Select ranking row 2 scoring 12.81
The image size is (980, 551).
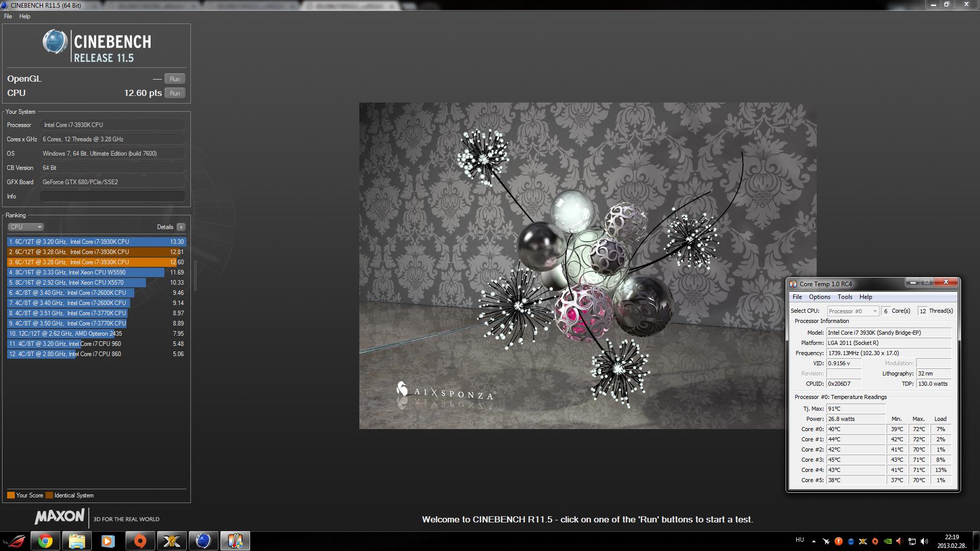(96, 252)
